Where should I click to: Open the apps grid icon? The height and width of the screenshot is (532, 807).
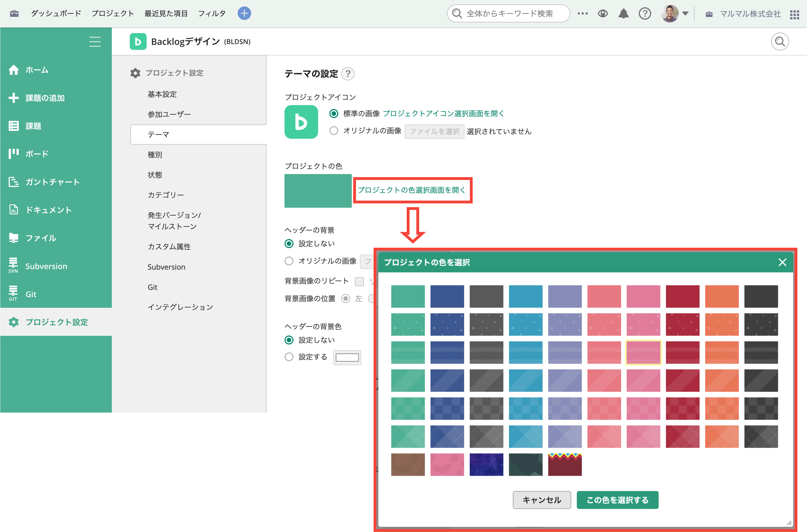[x=795, y=15]
